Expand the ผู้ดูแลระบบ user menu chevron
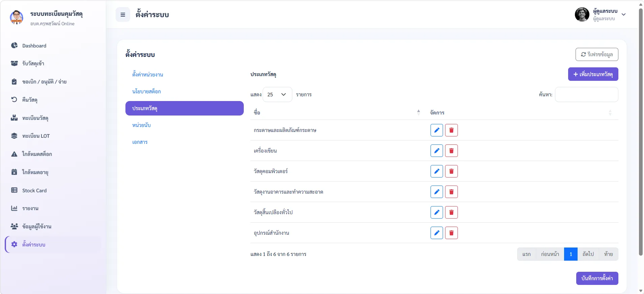 623,14
